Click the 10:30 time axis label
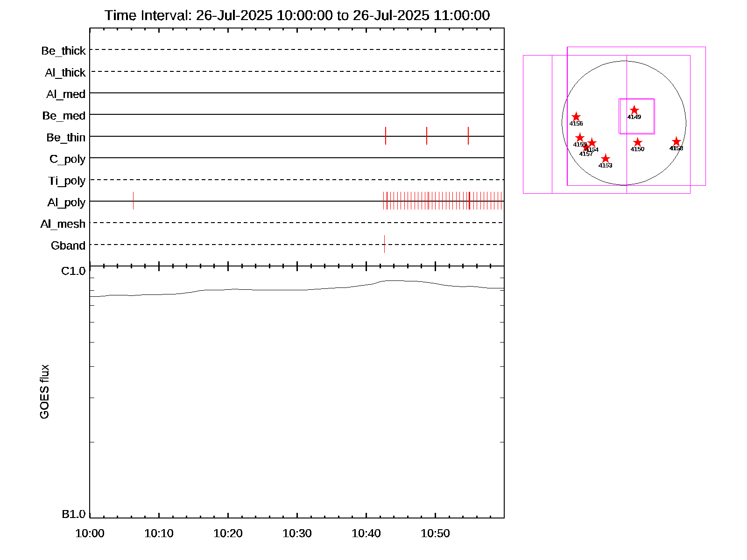The image size is (747, 560). 297,533
